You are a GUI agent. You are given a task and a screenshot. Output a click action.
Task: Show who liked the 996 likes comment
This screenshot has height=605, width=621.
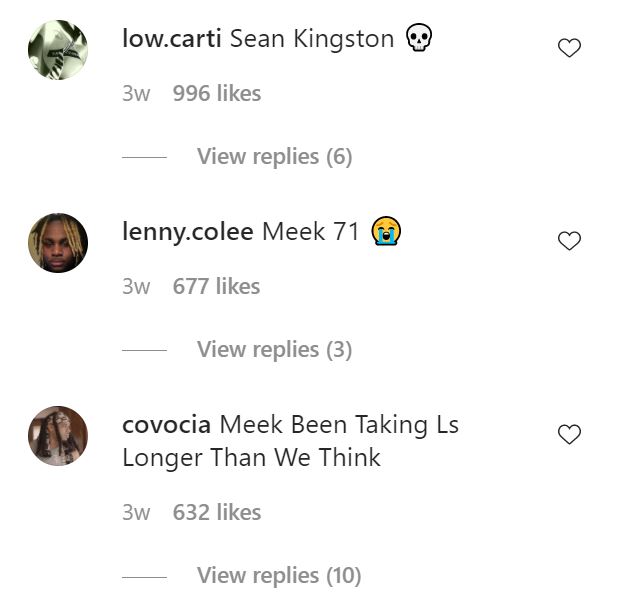coord(216,94)
